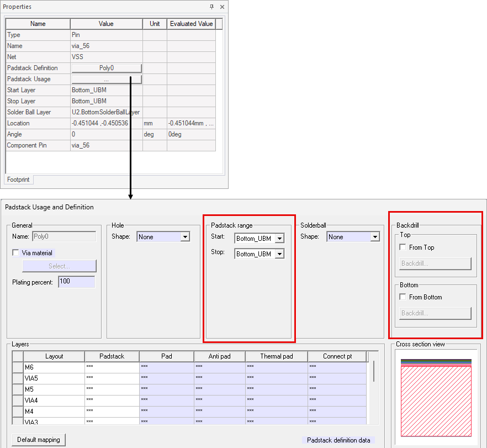Viewport: 487px width, 448px height.
Task: Click the M6 row Pad cell
Action: (x=167, y=367)
